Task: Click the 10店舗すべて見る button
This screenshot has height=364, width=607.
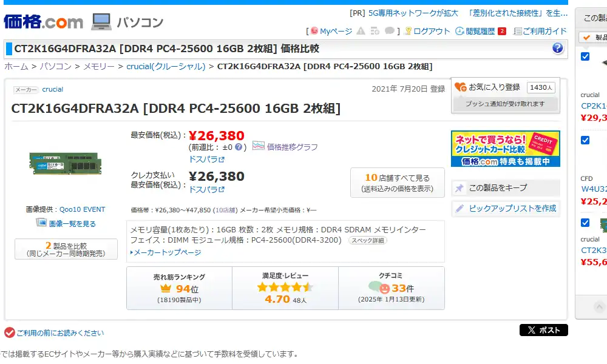Action: 397,183
